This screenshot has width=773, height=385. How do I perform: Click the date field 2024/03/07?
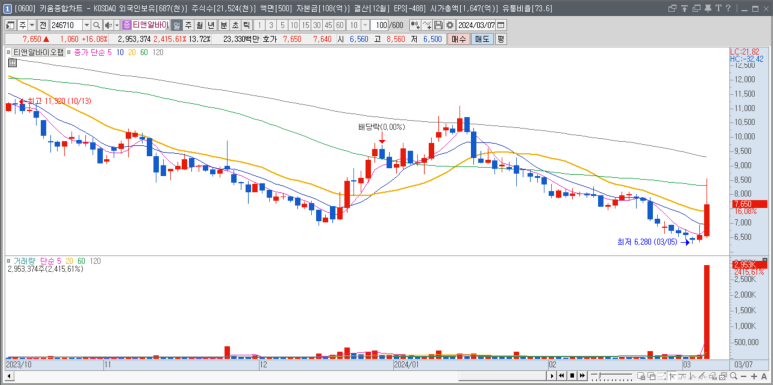pos(476,25)
